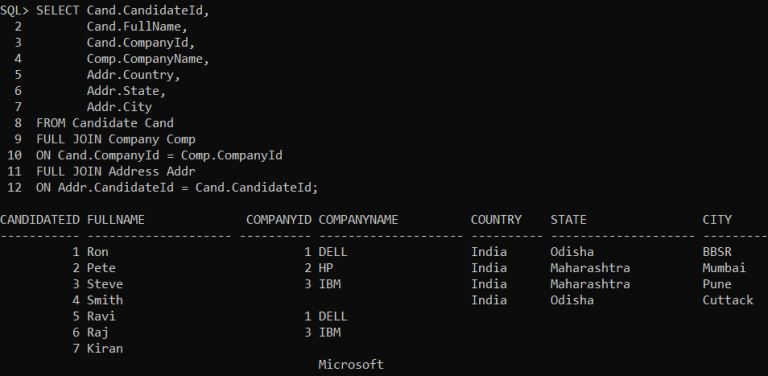768x376 pixels.
Task: Click the STATE column header
Action: 568,220
